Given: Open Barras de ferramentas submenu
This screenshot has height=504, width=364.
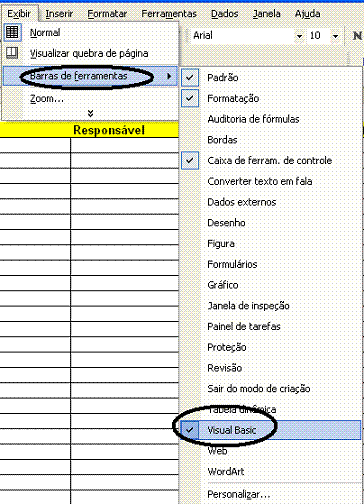Looking at the screenshot, I should coord(90,76).
